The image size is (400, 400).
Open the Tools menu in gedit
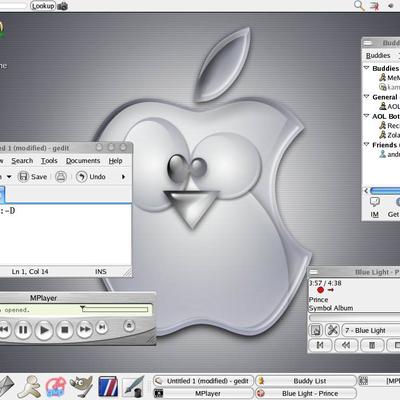pos(49,161)
